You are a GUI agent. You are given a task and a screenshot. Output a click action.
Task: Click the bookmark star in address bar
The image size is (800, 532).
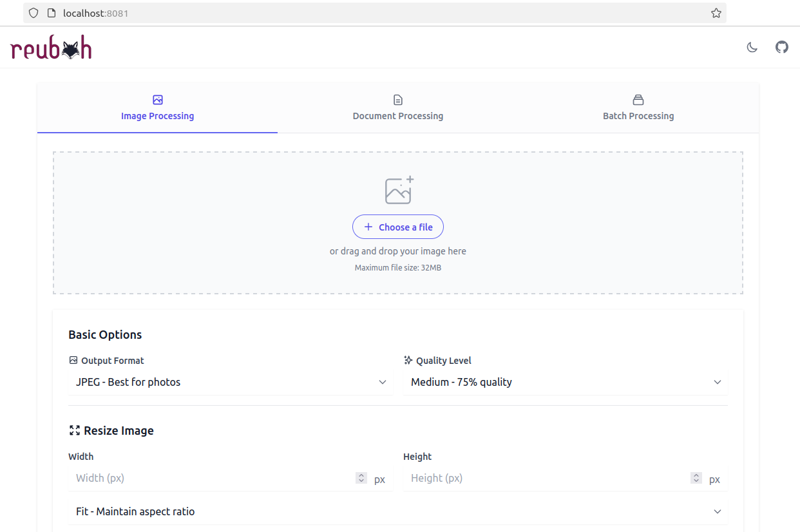[x=716, y=13]
